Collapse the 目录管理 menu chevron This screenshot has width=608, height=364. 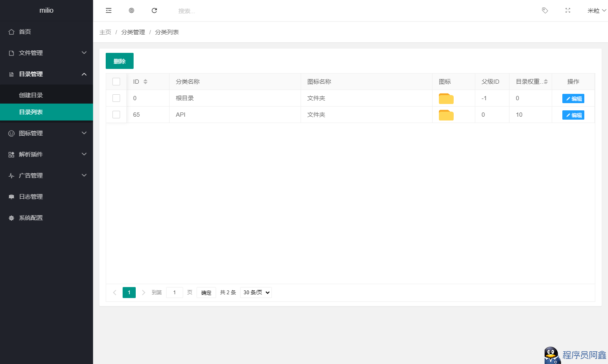84,74
